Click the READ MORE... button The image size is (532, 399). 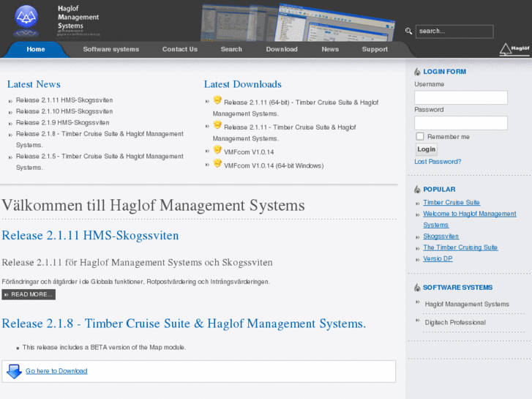[29, 294]
